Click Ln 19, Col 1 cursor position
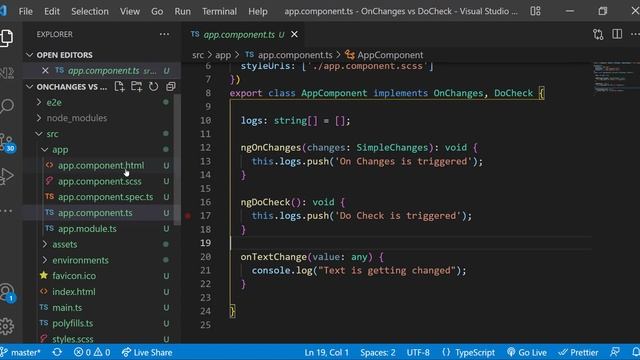This screenshot has height=360, width=640. tap(327, 352)
